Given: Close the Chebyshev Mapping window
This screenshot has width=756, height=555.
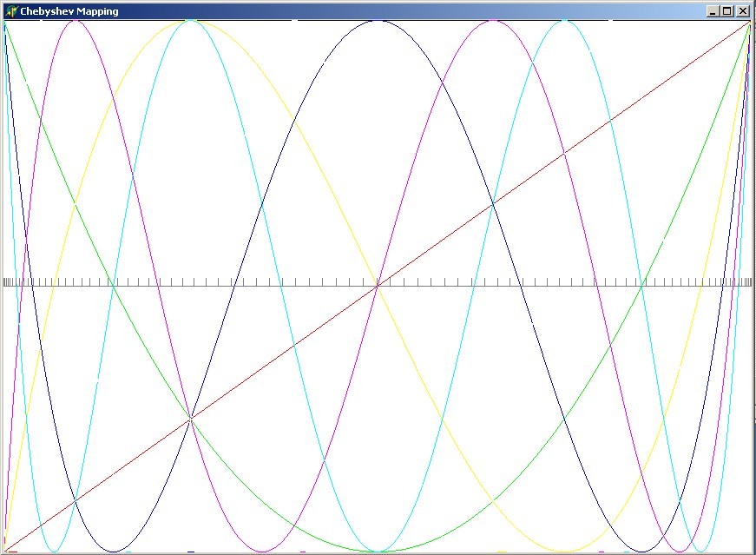Looking at the screenshot, I should point(743,11).
